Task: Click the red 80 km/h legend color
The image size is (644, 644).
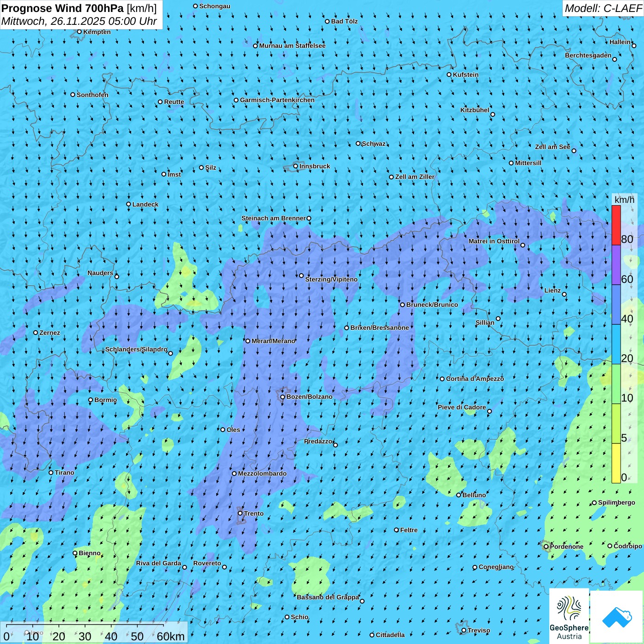Action: coord(616,225)
